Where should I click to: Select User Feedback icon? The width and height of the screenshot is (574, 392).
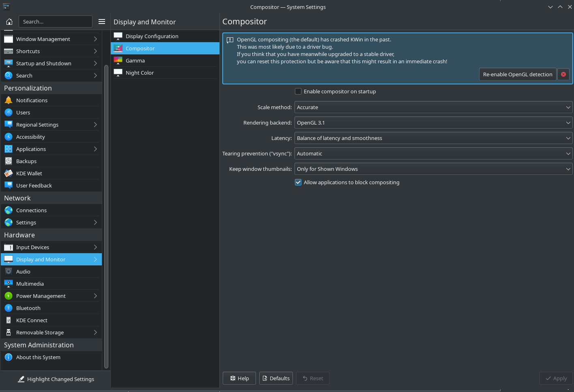[9, 185]
